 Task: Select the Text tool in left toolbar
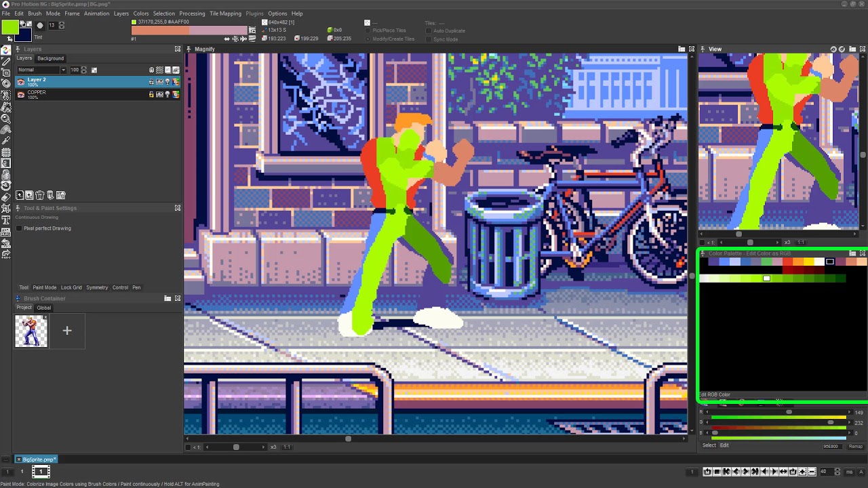click(x=6, y=220)
